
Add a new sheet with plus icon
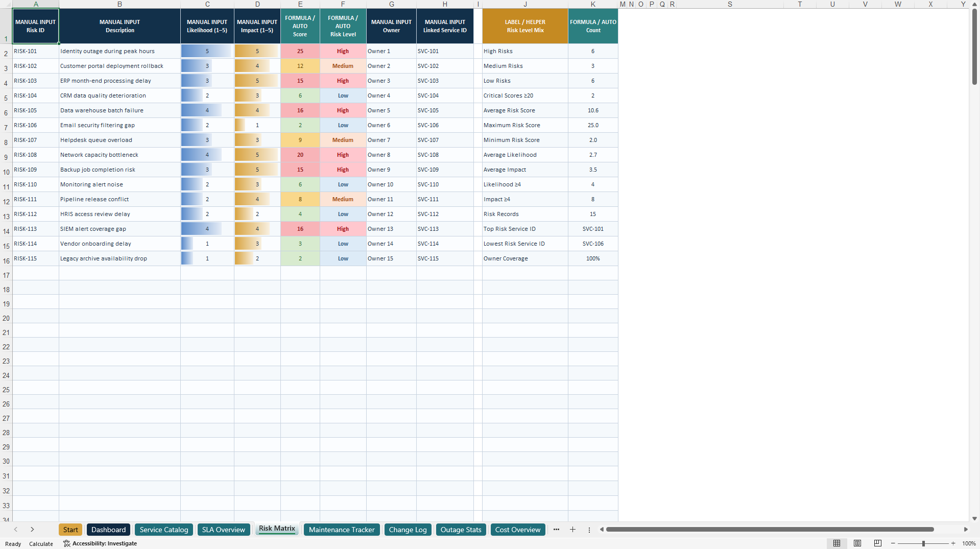click(x=572, y=530)
